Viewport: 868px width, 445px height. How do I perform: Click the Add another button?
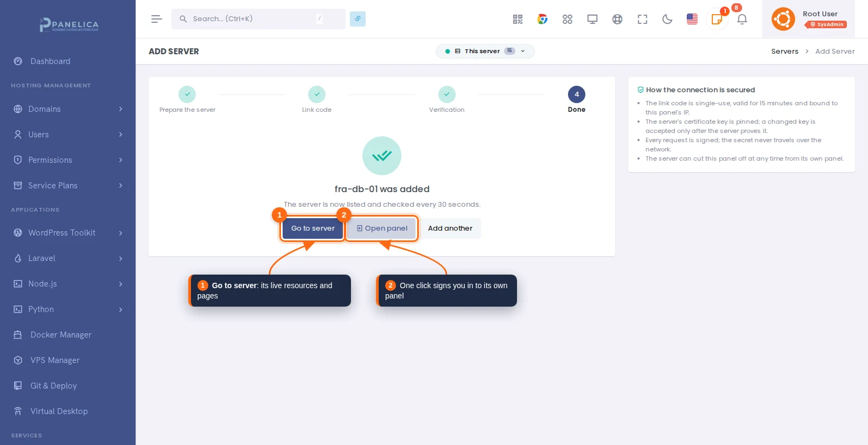click(450, 228)
